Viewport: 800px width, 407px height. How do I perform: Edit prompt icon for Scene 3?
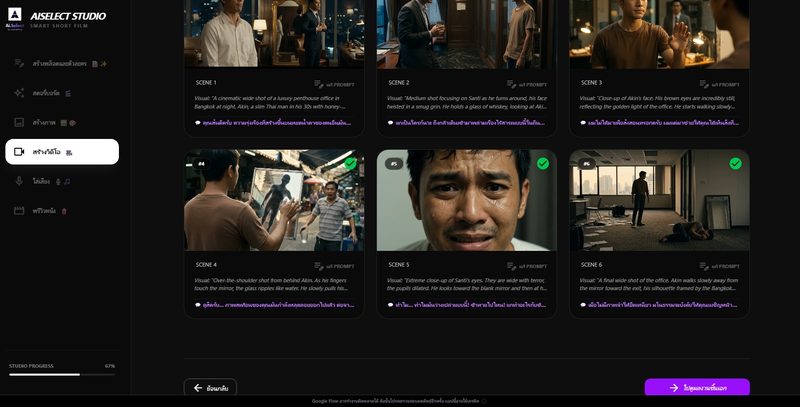[x=719, y=84]
